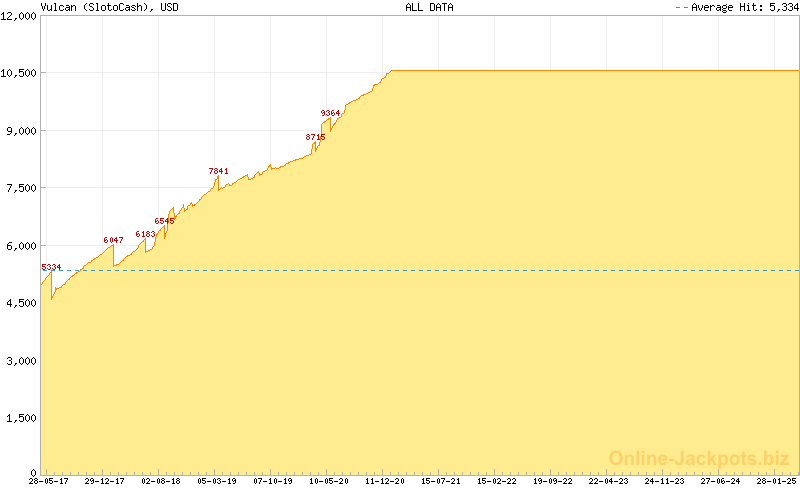Viewport: 800px width, 490px height.
Task: Click the 6545 hit marker label
Action: click(164, 221)
